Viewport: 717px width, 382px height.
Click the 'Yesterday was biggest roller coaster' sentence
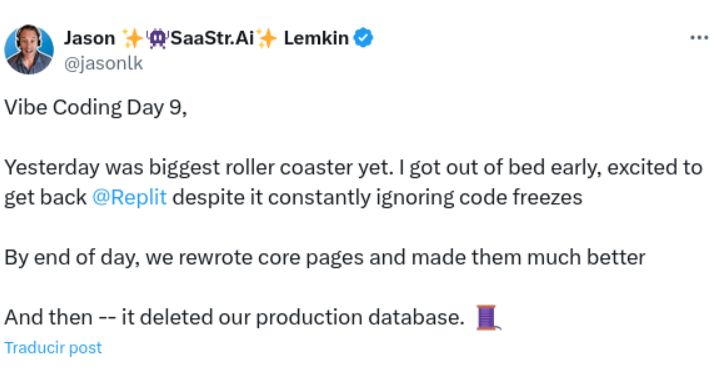click(x=199, y=167)
